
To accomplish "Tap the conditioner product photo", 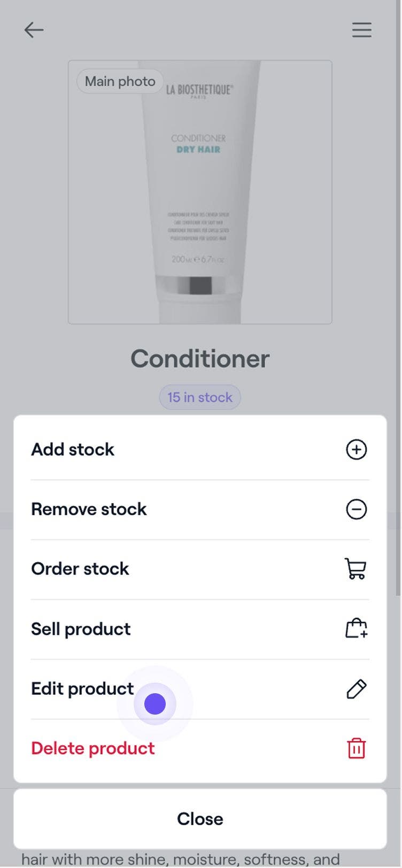I will click(x=200, y=203).
